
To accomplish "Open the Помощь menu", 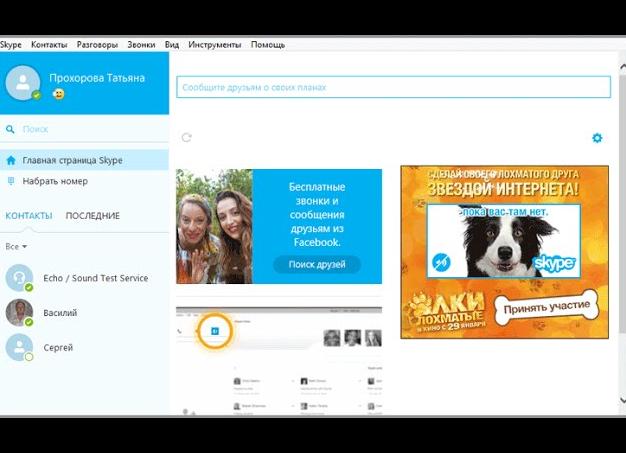I will click(268, 45).
